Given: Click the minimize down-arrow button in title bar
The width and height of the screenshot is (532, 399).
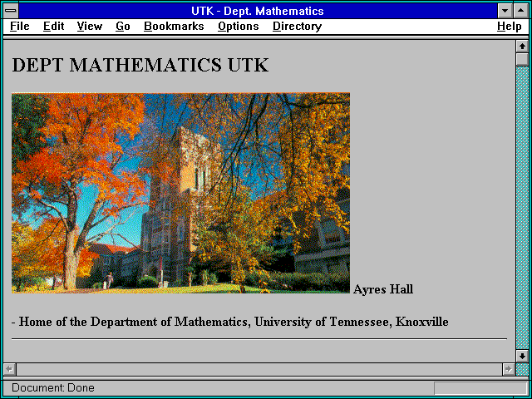Looking at the screenshot, I should click(x=505, y=11).
